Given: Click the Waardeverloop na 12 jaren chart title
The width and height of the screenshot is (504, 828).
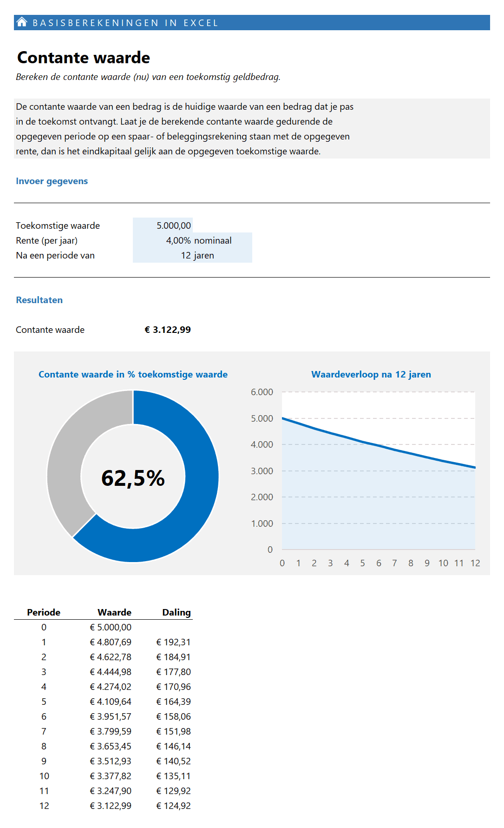Looking at the screenshot, I should click(371, 374).
